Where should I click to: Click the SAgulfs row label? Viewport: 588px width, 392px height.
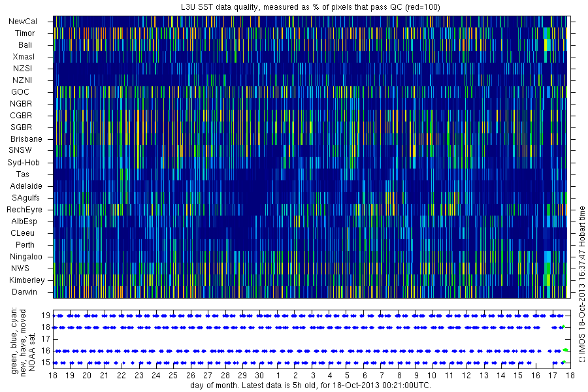tap(25, 198)
